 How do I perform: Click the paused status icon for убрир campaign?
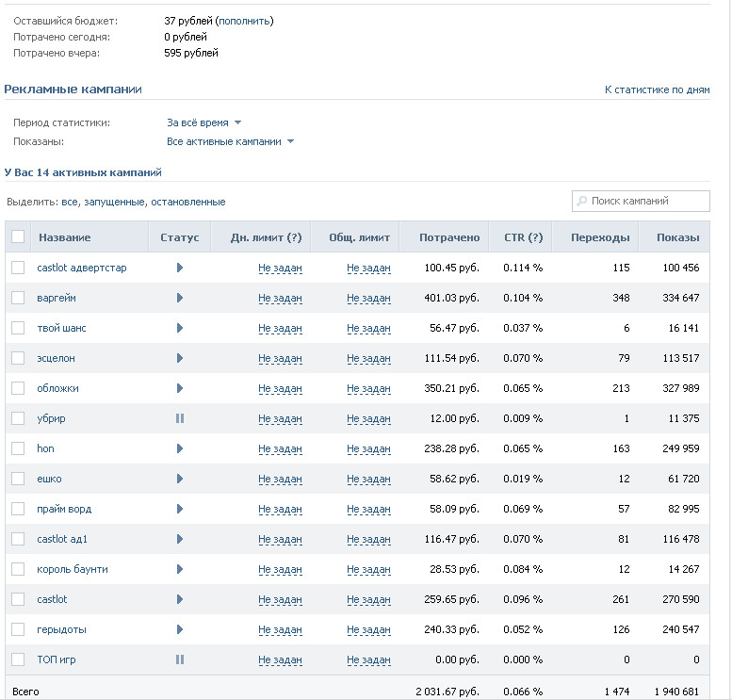(180, 418)
